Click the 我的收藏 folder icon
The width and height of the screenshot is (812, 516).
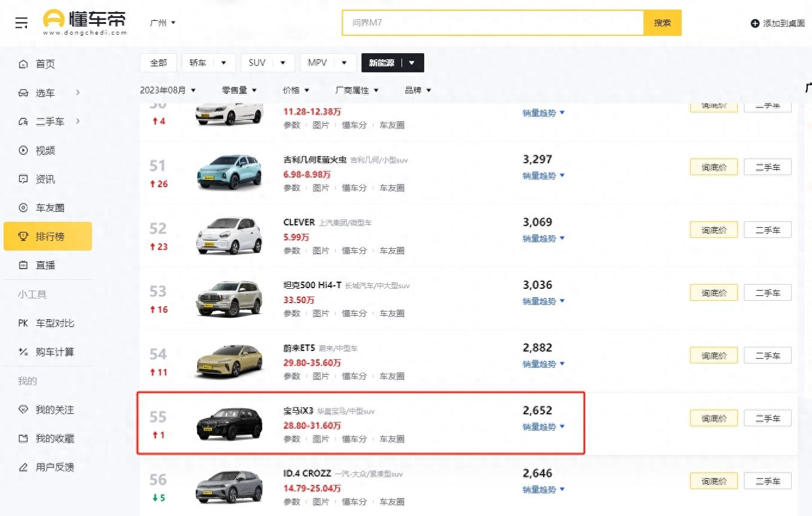point(23,438)
